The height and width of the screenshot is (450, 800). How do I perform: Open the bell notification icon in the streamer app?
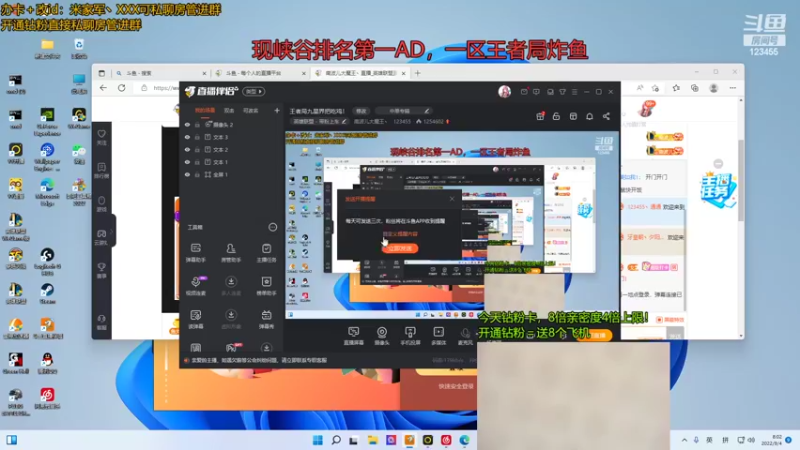click(589, 116)
